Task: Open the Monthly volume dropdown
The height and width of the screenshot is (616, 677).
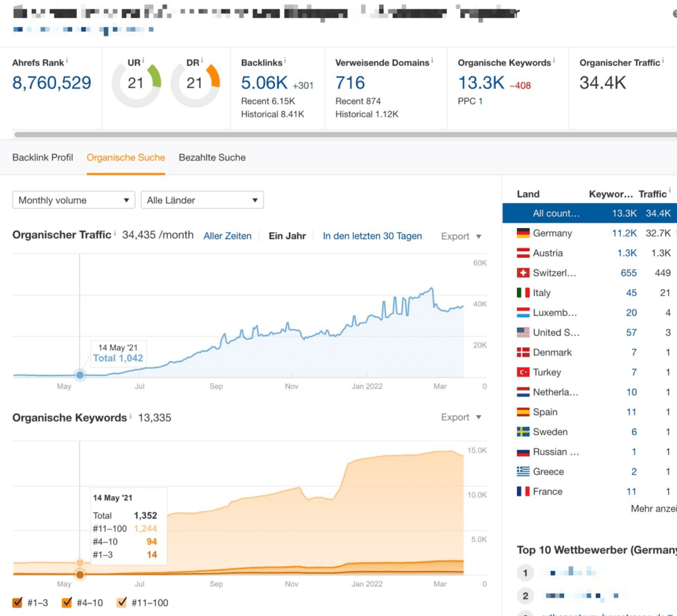Action: click(74, 200)
